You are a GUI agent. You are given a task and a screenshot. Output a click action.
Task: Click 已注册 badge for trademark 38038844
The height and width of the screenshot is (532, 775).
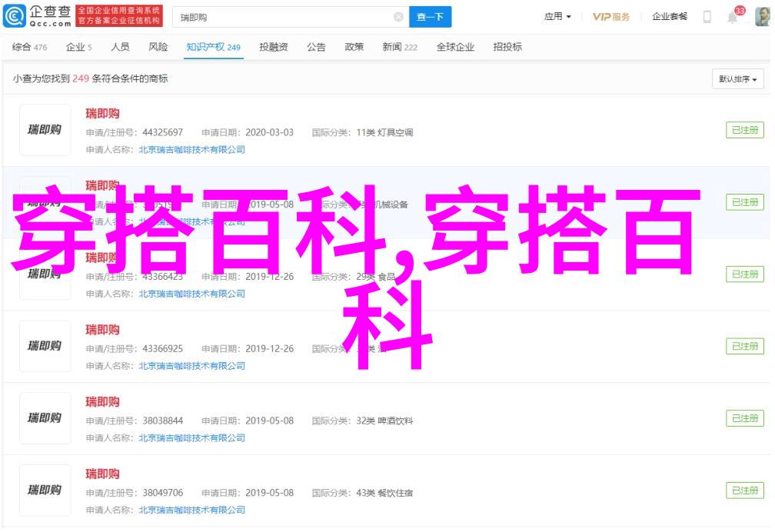click(745, 418)
